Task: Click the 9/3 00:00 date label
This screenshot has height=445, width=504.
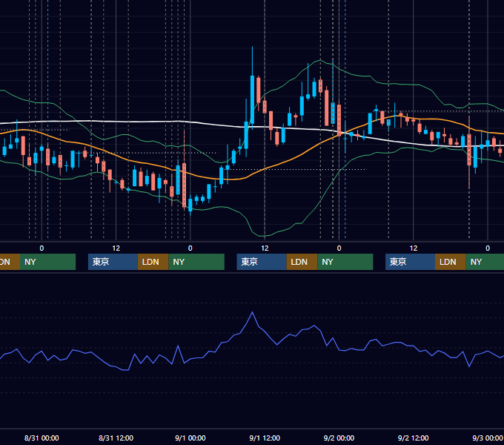Action: [x=488, y=438]
